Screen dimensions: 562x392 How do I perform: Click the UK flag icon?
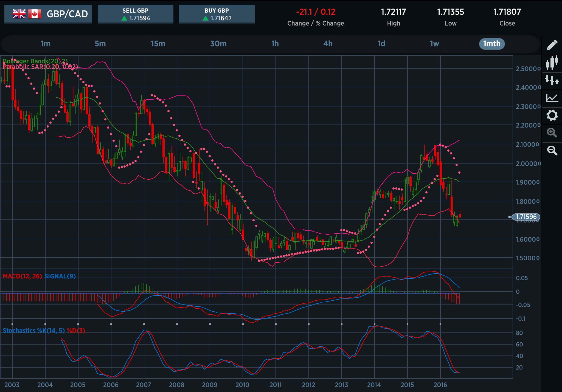click(x=19, y=14)
